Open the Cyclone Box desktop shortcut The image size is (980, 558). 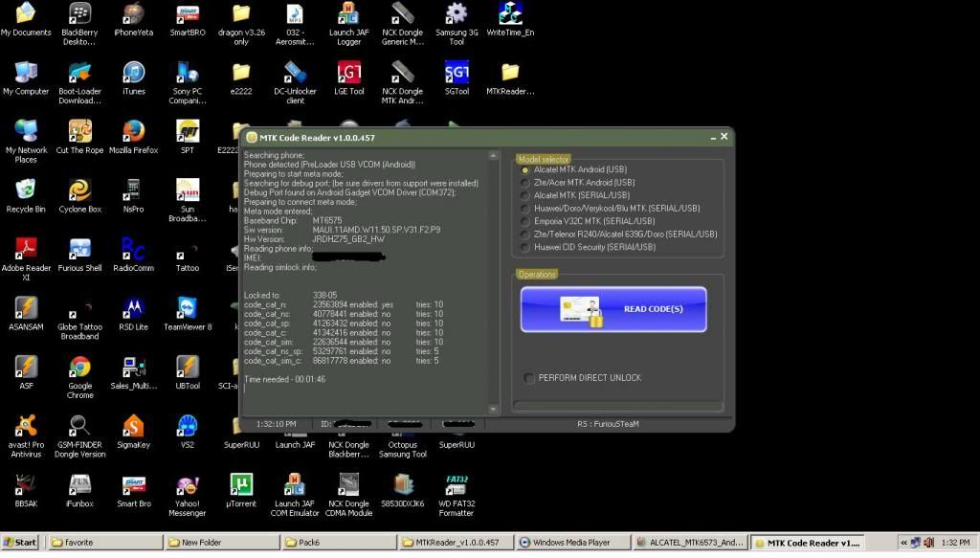(80, 190)
